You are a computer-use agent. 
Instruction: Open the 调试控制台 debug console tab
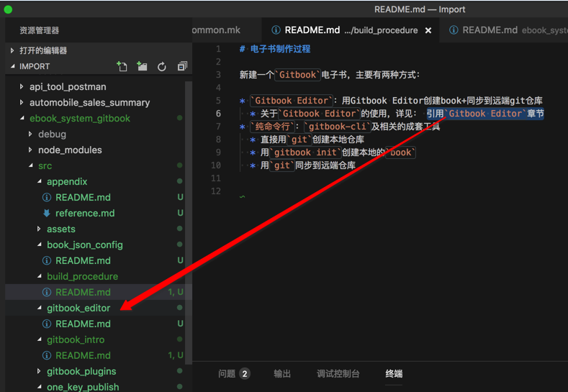pos(338,373)
